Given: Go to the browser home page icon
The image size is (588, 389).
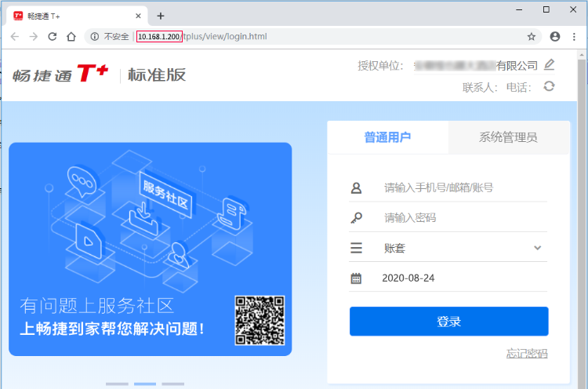Looking at the screenshot, I should point(71,36).
